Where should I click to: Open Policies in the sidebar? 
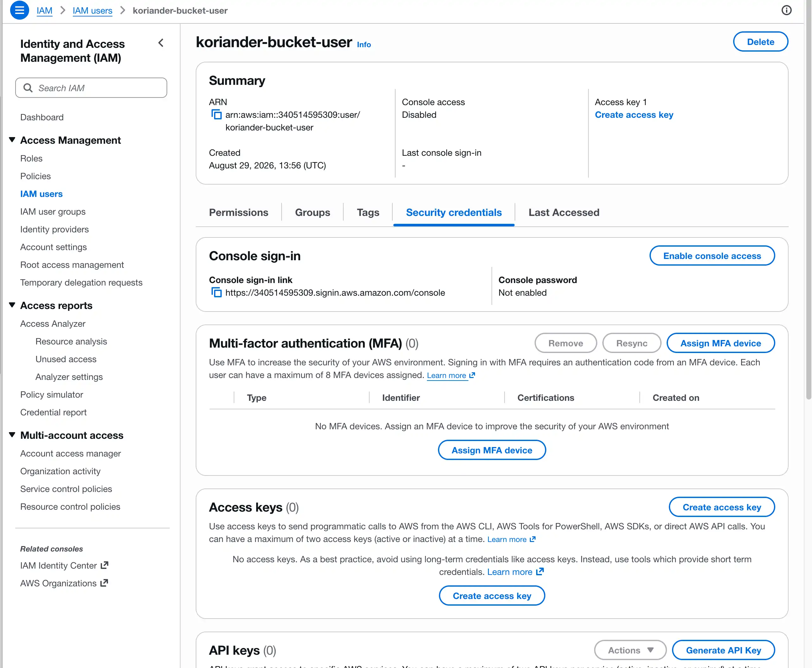35,176
